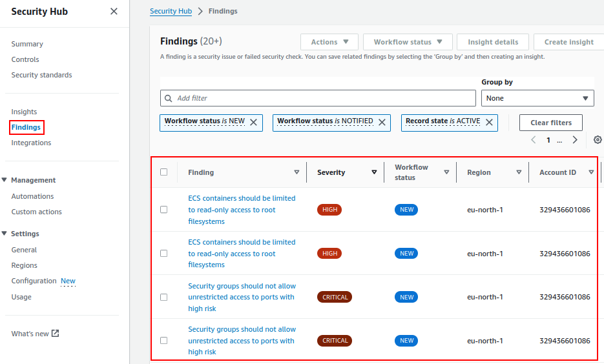Open Integrations in the sidebar

(x=31, y=143)
